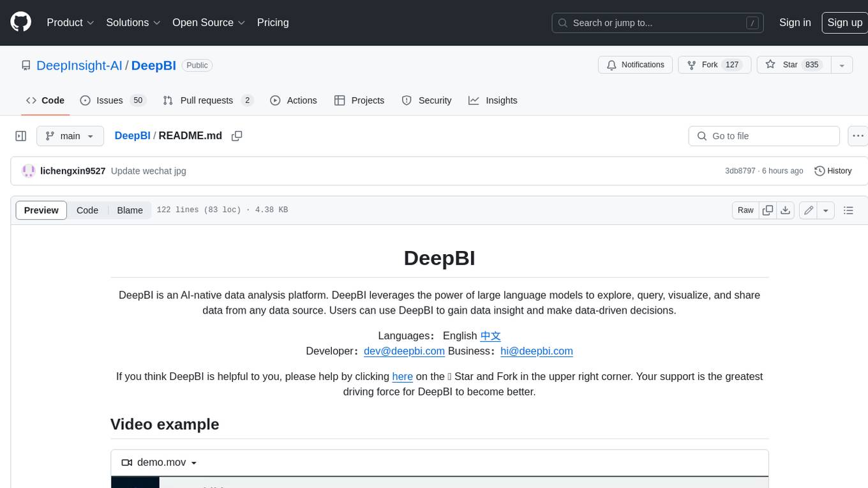View the file History
The image size is (868, 488).
point(833,171)
